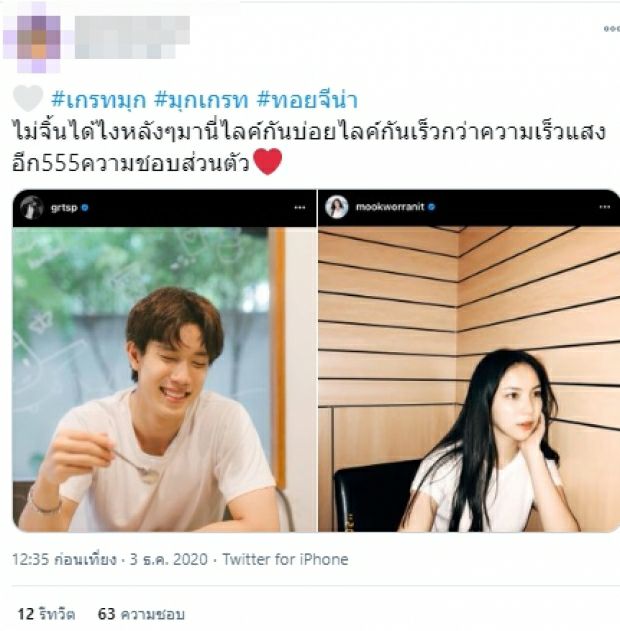Open the #ทอยจีน่า hashtag
This screenshot has width=620, height=631.
pos(307,100)
